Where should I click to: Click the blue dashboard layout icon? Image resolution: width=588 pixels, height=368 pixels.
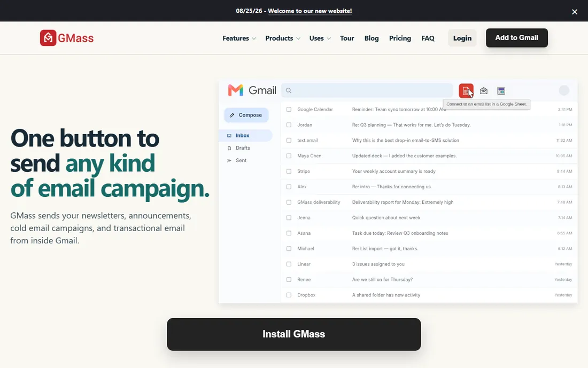(501, 91)
